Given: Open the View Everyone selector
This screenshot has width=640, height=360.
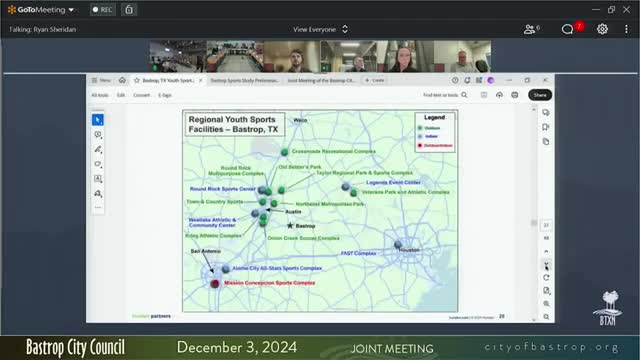Looking at the screenshot, I should coord(320,29).
